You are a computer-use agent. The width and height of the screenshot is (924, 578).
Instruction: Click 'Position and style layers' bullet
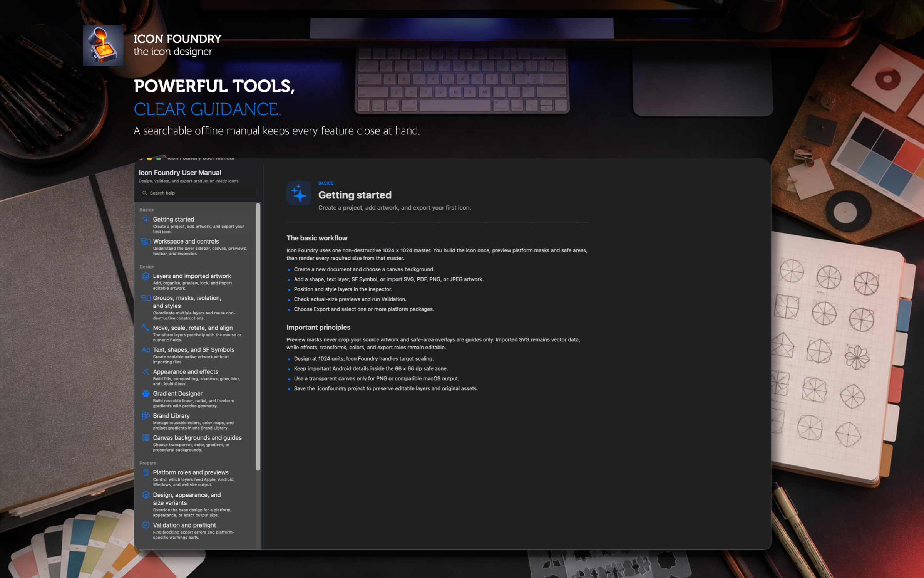coord(343,289)
